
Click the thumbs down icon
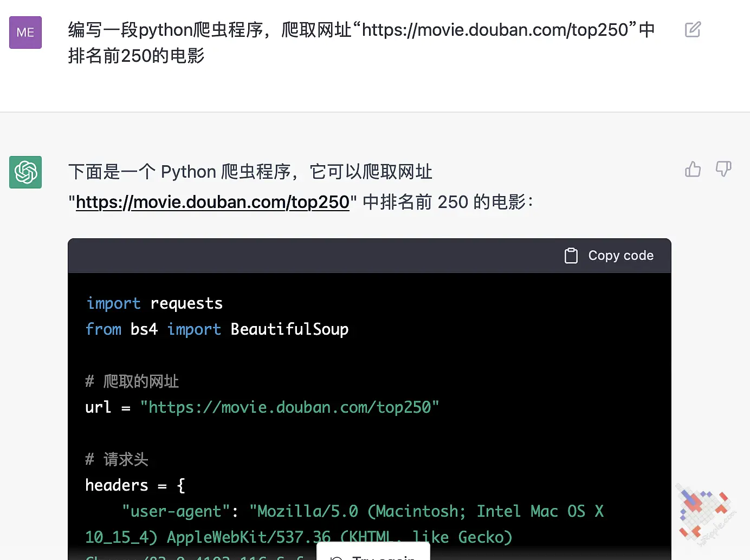pos(723,169)
